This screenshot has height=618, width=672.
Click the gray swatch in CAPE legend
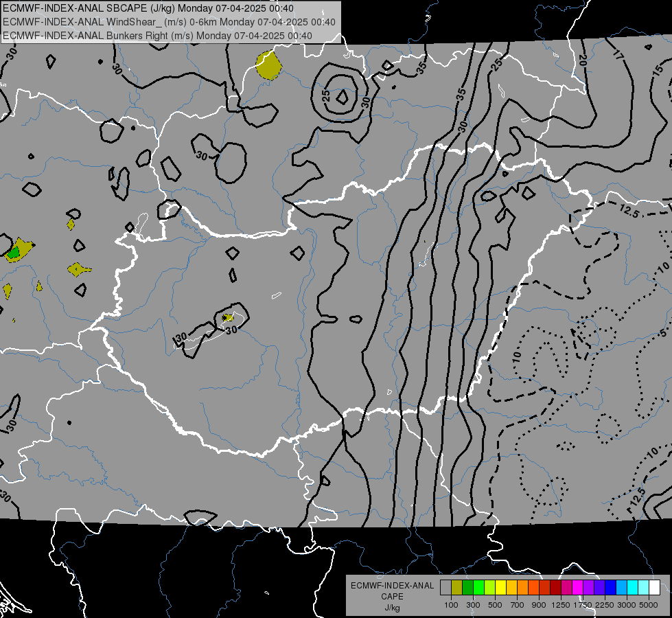[x=445, y=587]
